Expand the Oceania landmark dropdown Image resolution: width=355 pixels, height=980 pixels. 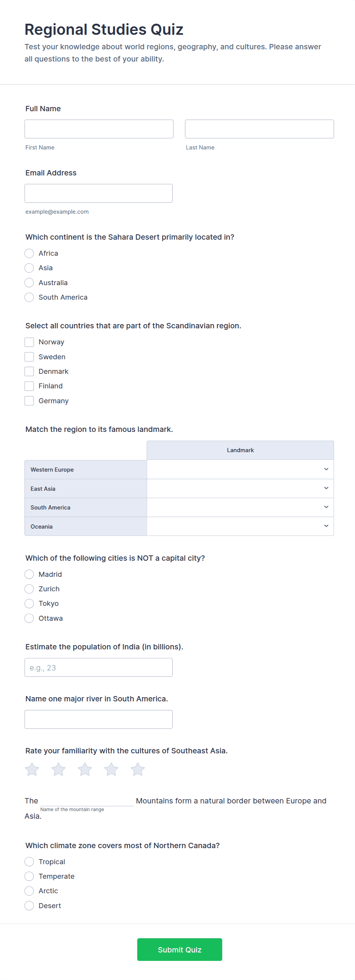(240, 526)
